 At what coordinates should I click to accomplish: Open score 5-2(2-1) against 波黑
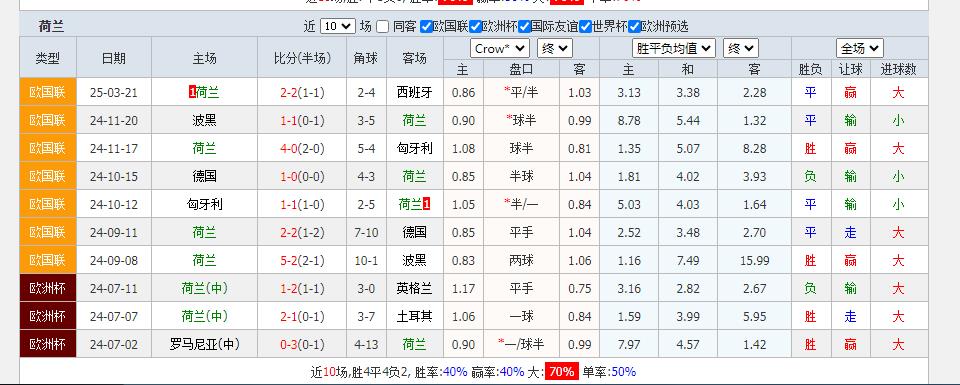pos(302,261)
